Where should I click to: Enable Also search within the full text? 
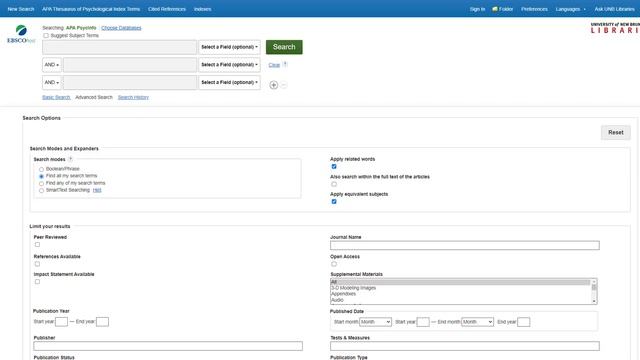coord(334,184)
